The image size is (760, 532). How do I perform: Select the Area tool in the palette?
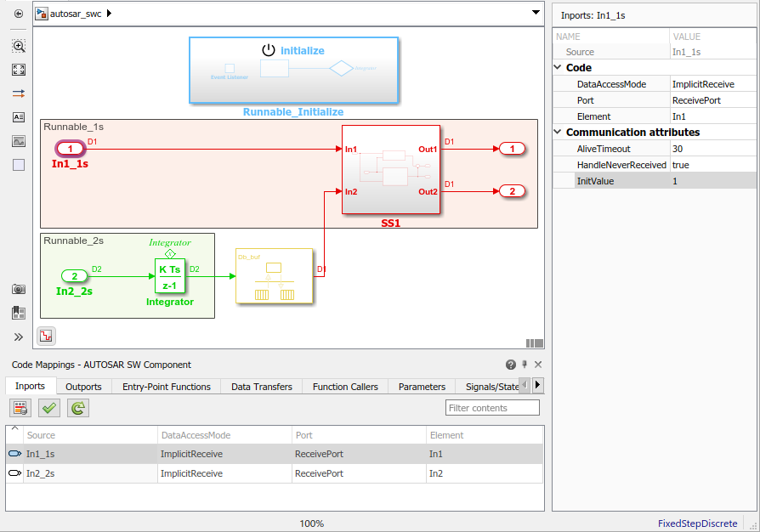[x=19, y=165]
